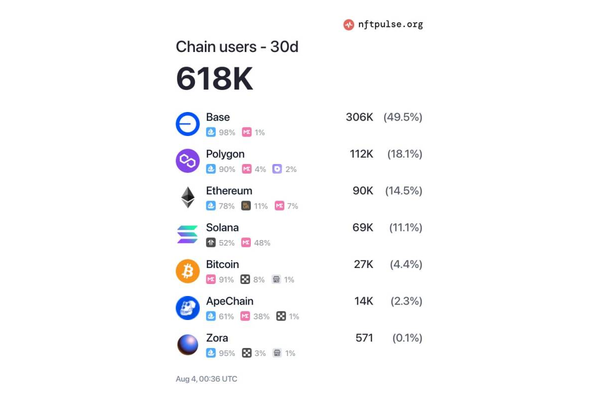Image resolution: width=600 pixels, height=400 pixels.
Task: Click the purple Polygon chain logo
Action: (x=188, y=161)
